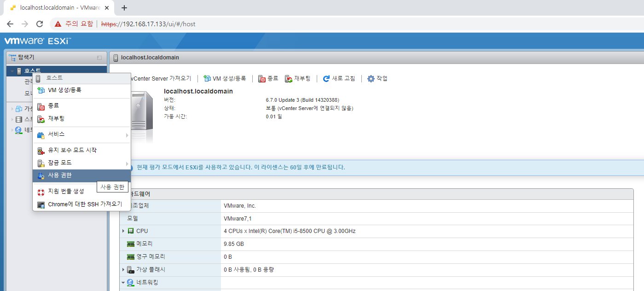
Task: Click the evaluation mode license notice
Action: [x=241, y=167]
